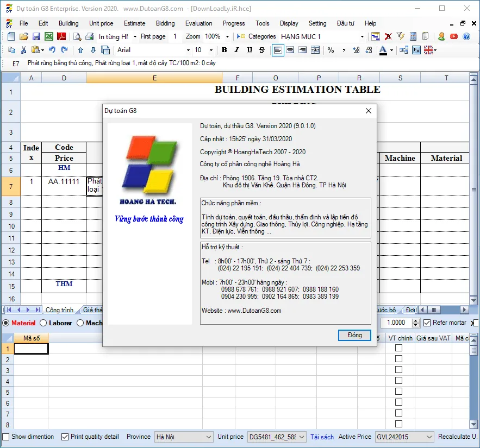Open Print Preview with the magnifier icon
The width and height of the screenshot is (480, 448).
(77, 37)
